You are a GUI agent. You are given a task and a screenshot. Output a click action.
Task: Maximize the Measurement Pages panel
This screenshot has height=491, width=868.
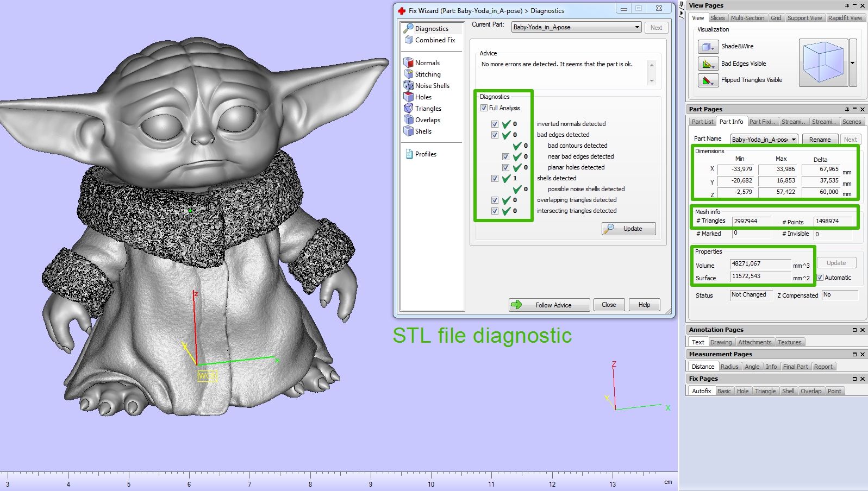coord(854,354)
